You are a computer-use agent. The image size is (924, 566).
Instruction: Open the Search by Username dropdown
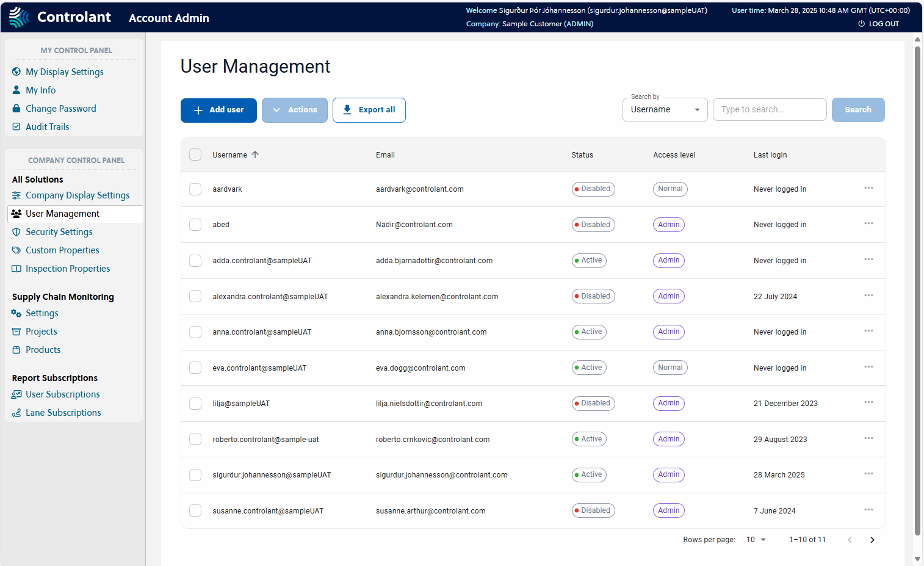pos(665,110)
